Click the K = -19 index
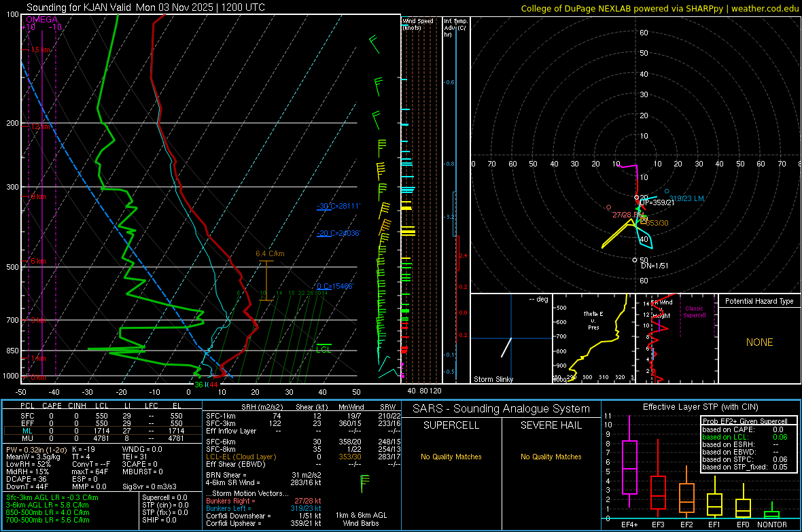Viewport: 802px width, 532px height. click(84, 450)
